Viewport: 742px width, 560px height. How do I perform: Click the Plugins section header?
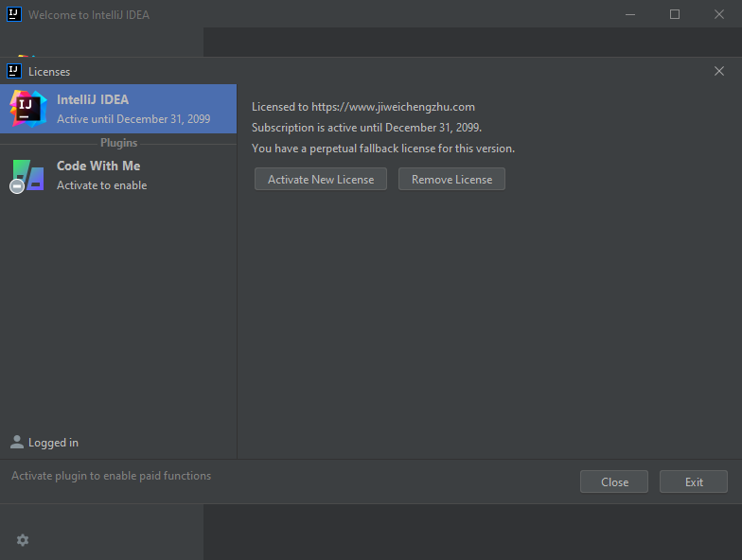[118, 143]
